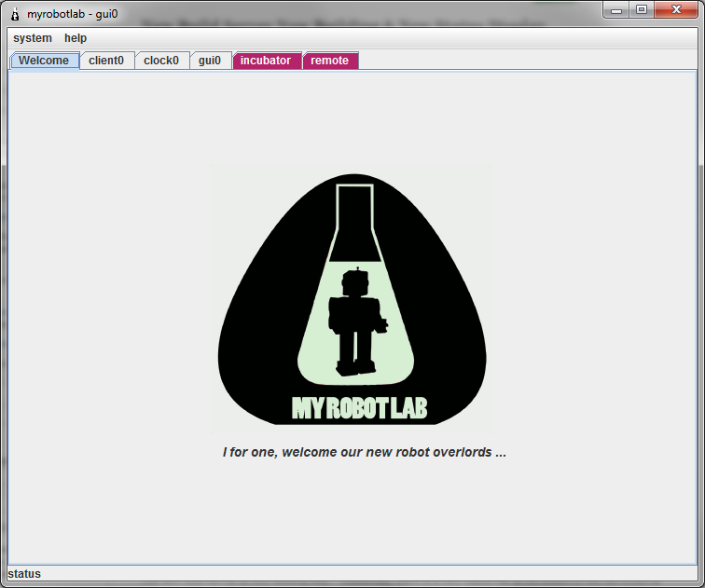Switch to the client0 tab
The width and height of the screenshot is (705, 588).
106,61
